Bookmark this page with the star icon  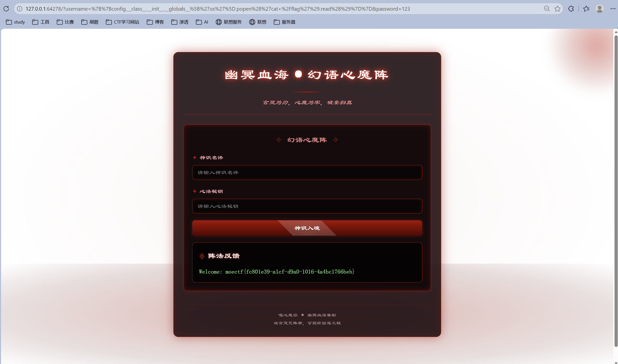click(557, 9)
